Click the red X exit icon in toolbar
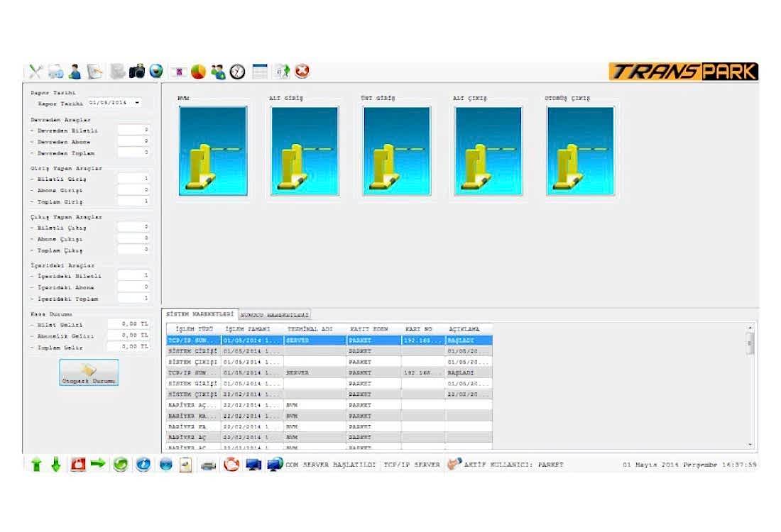Viewport: 781px width, 532px height. pyautogui.click(x=302, y=71)
